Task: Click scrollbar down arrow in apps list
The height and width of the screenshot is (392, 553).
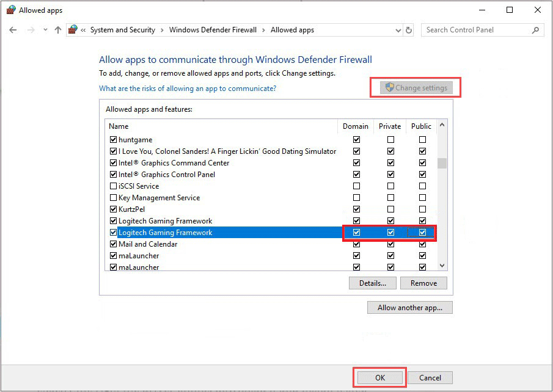Action: pos(442,266)
